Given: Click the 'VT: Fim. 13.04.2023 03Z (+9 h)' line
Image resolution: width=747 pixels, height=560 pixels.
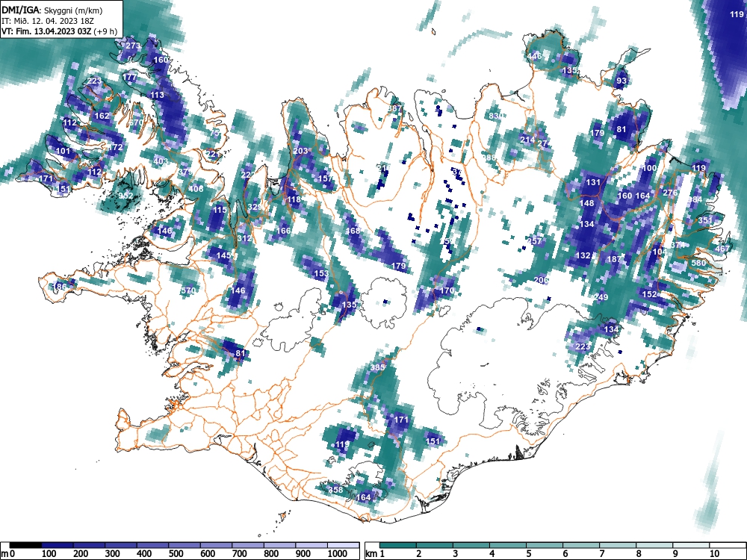Looking at the screenshot, I should point(60,31).
